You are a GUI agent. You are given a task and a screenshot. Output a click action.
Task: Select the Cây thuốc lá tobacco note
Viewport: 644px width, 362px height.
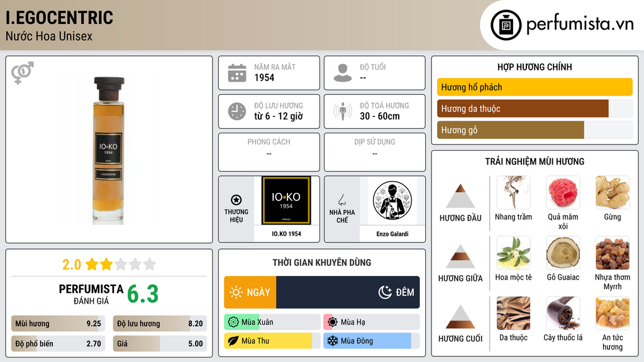pyautogui.click(x=563, y=313)
